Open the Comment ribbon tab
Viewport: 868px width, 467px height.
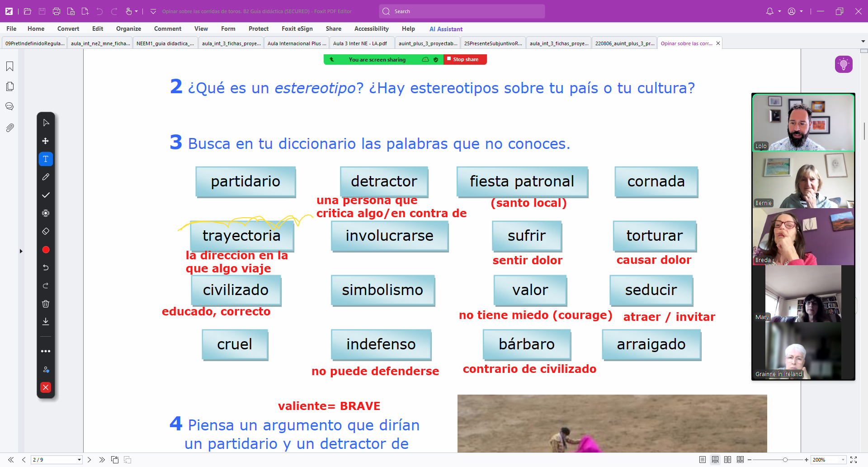pyautogui.click(x=168, y=29)
